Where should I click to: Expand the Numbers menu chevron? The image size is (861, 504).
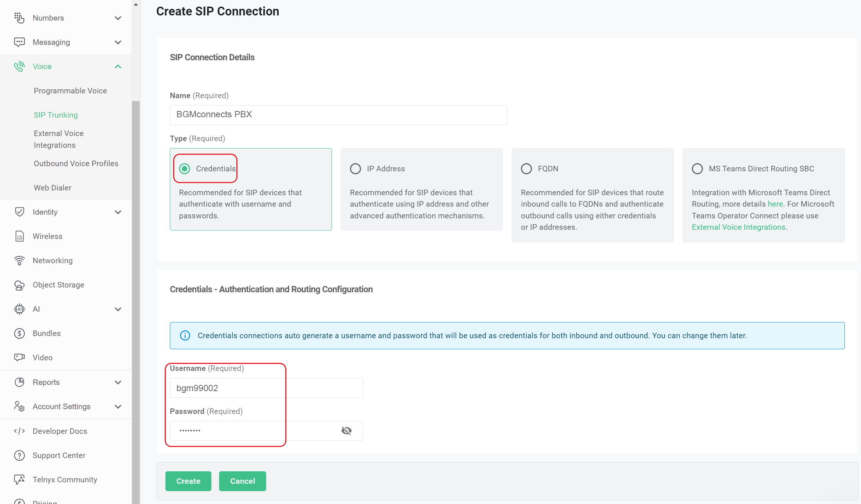[x=118, y=18]
